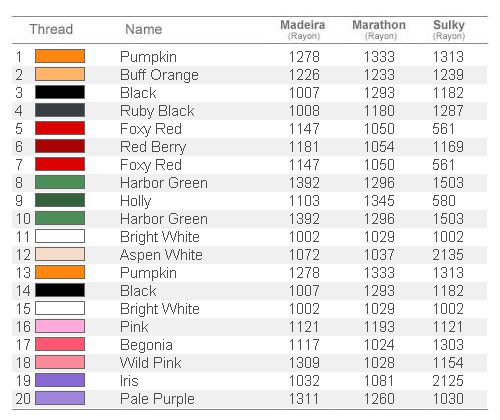Click the Pale Purple color swatch
Image resolution: width=500 pixels, height=420 pixels.
[x=60, y=398]
